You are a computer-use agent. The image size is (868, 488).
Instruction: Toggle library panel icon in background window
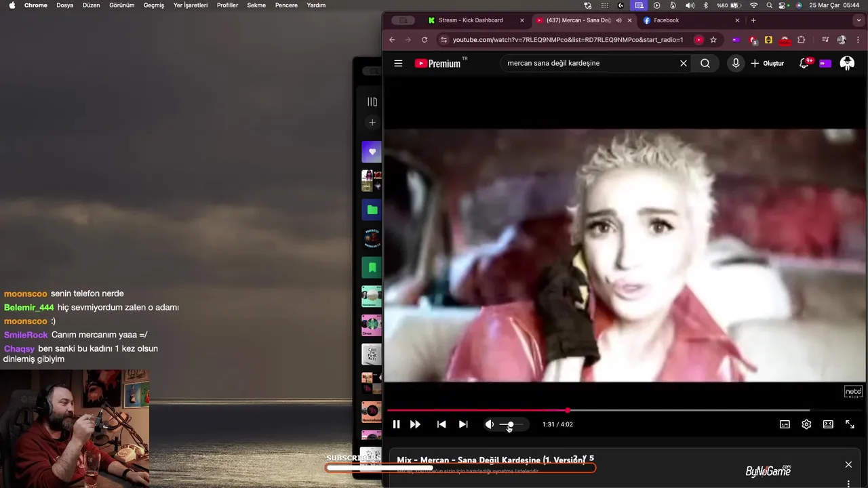tap(372, 102)
